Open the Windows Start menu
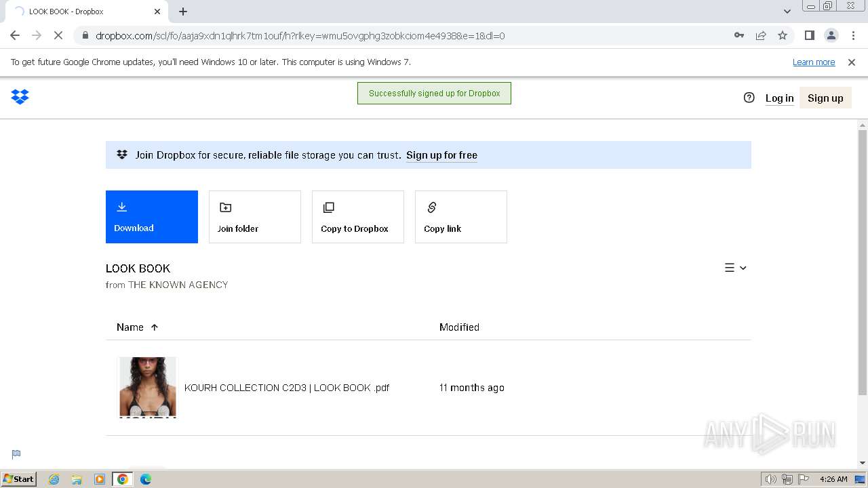868x488 pixels. click(19, 479)
